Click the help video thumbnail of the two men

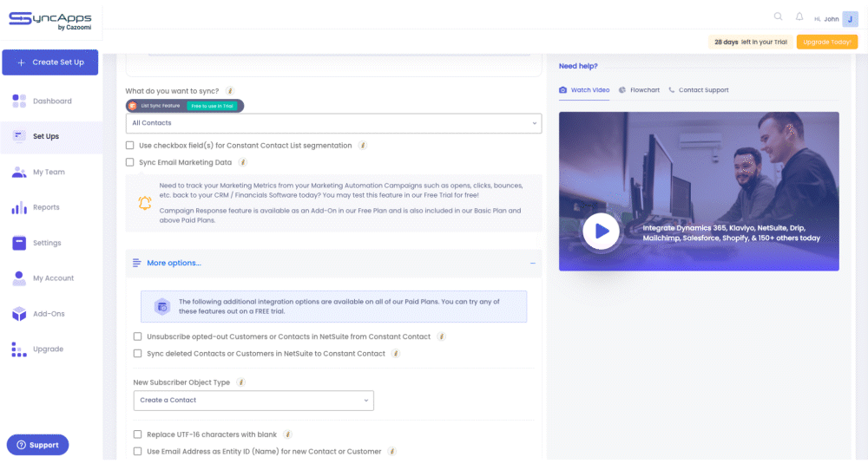coord(699,192)
